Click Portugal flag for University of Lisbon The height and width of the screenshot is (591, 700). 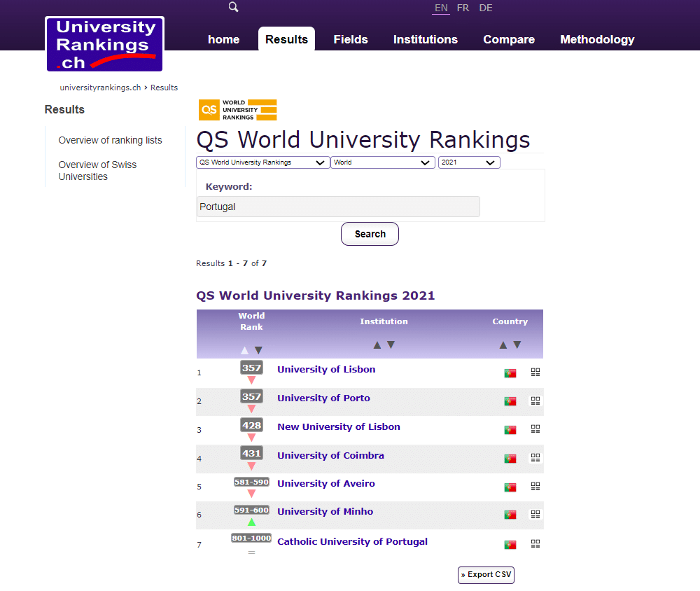[x=510, y=373]
